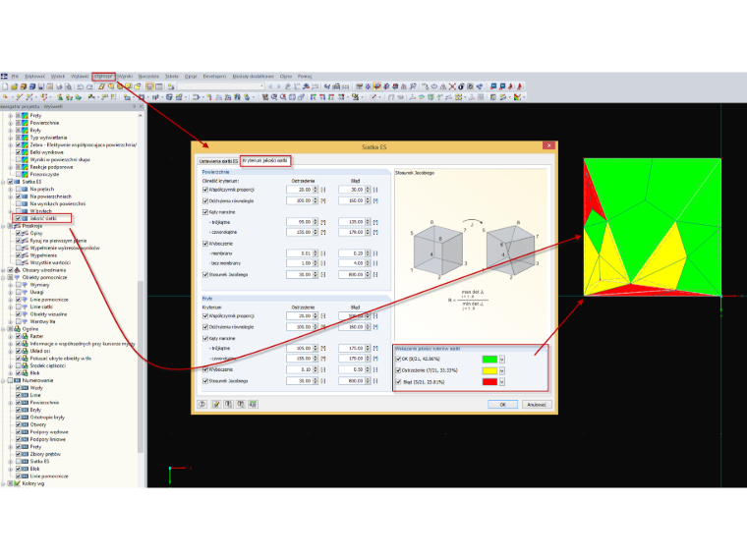
Task: Switch to Ustawienia siatki ES tab
Action: point(218,161)
